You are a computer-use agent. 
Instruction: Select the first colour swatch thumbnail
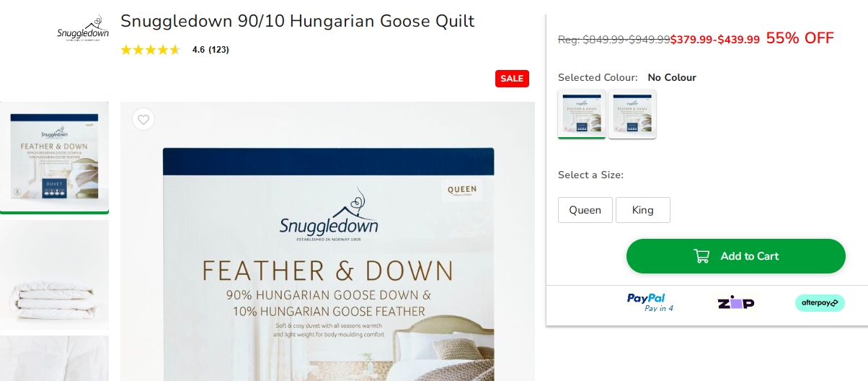[582, 113]
